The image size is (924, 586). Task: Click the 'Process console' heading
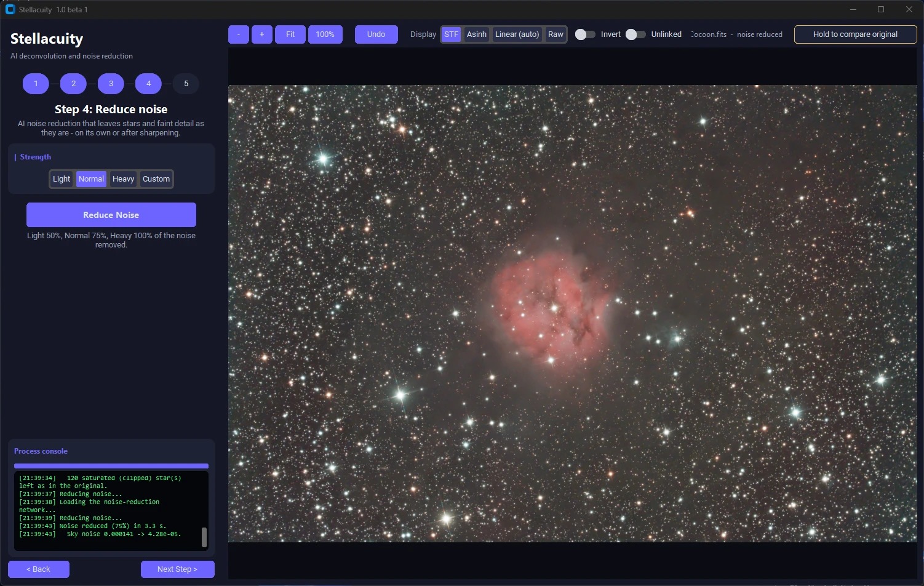[41, 451]
